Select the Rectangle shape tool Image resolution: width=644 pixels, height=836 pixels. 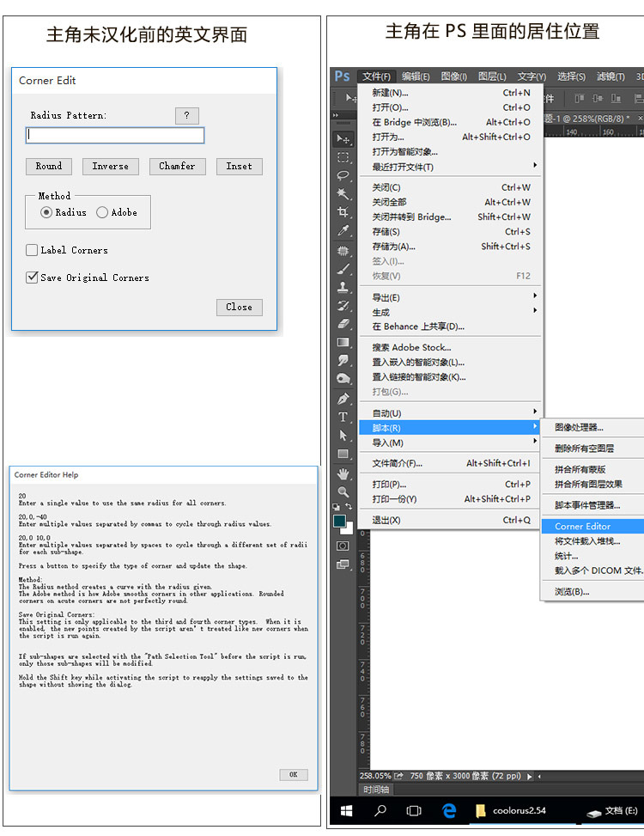click(343, 455)
